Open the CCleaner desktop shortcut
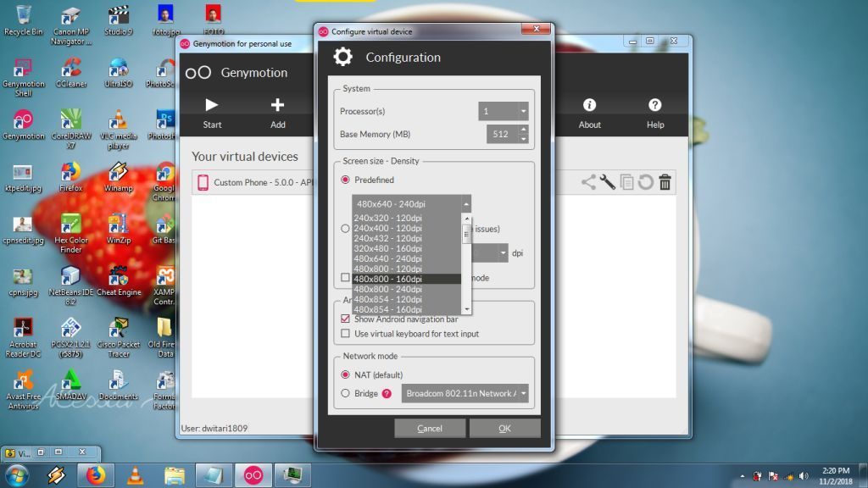Viewport: 868px width, 488px height. click(71, 73)
